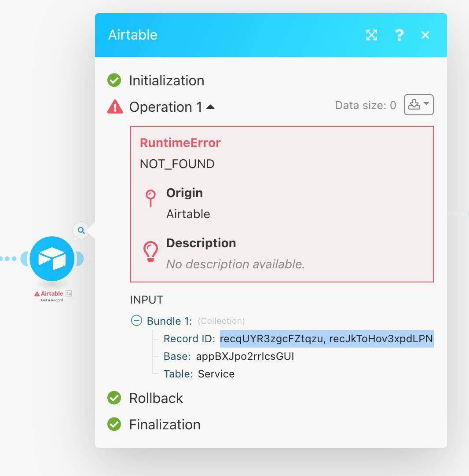Viewport: 469px width, 476px height.
Task: Click the Base field label
Action: coord(177,356)
